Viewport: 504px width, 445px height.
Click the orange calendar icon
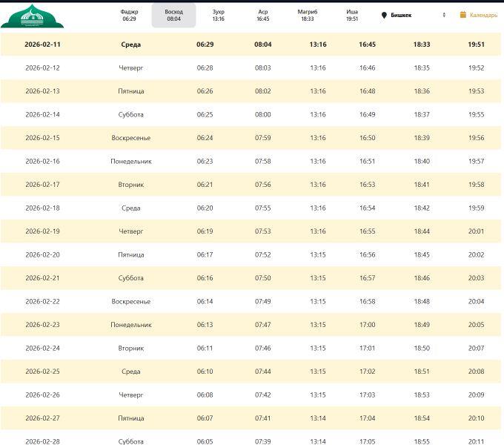tap(463, 15)
